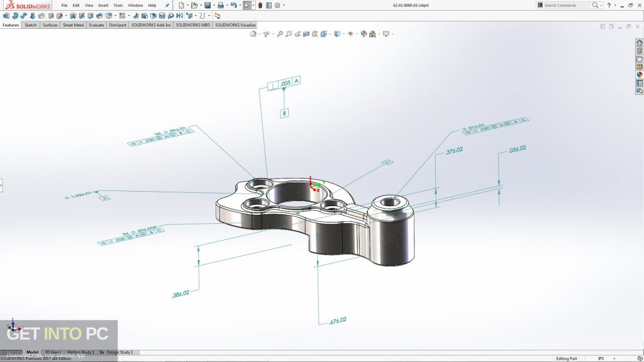Open the File menu
Image resolution: width=644 pixels, height=362 pixels.
click(64, 5)
